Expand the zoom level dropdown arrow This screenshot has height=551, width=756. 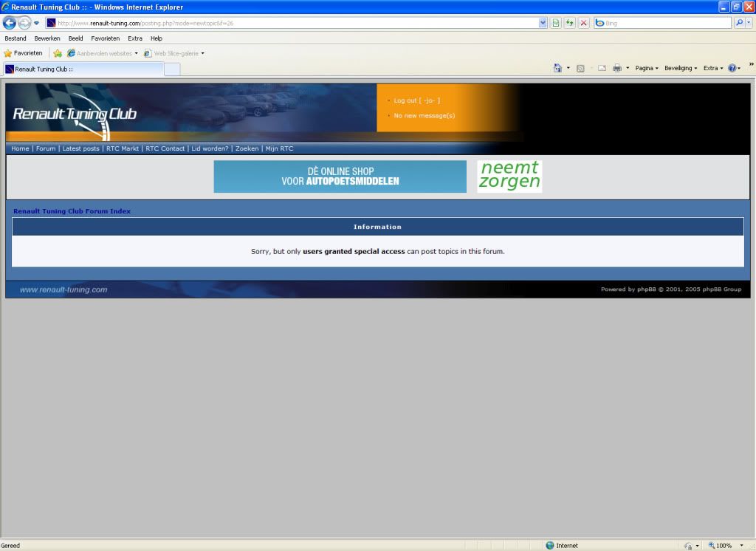click(741, 545)
